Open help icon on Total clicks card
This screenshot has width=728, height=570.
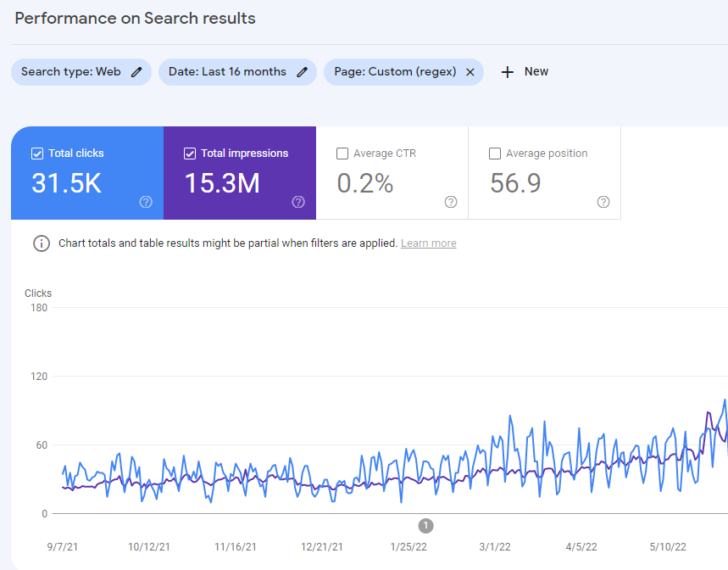146,202
